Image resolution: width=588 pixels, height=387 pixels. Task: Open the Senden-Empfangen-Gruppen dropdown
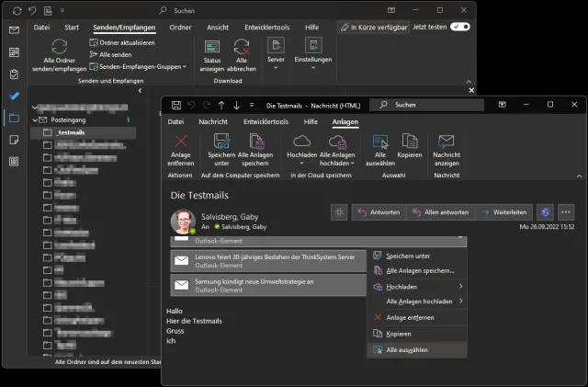(138, 66)
